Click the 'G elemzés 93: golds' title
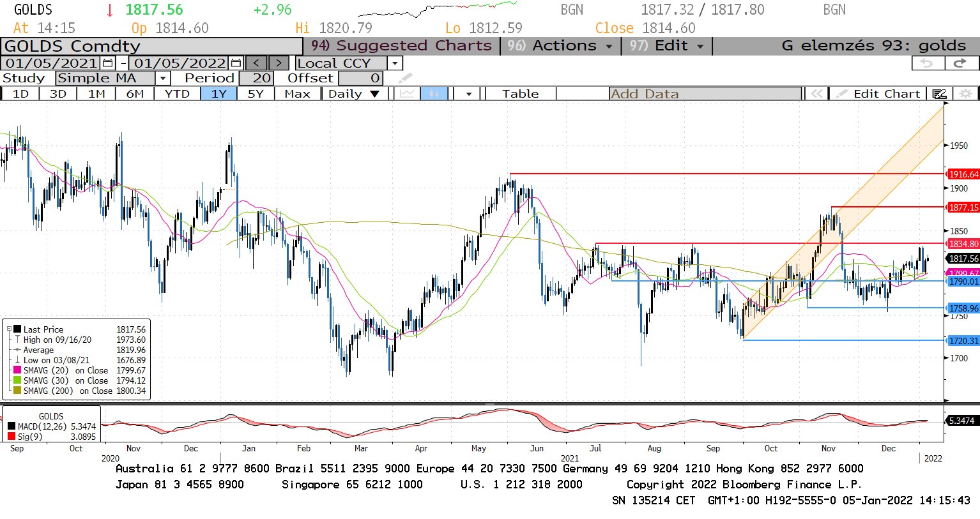 [x=873, y=46]
